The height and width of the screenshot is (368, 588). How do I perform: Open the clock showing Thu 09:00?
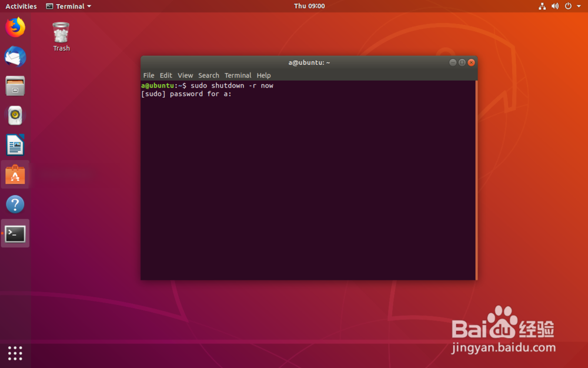[309, 6]
